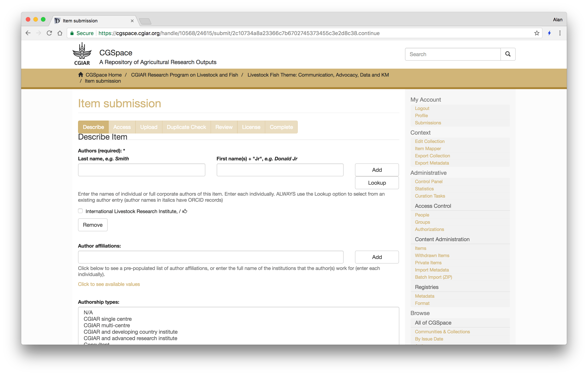Go to the License step tab
Screen dimensions: 588x375
click(x=251, y=127)
